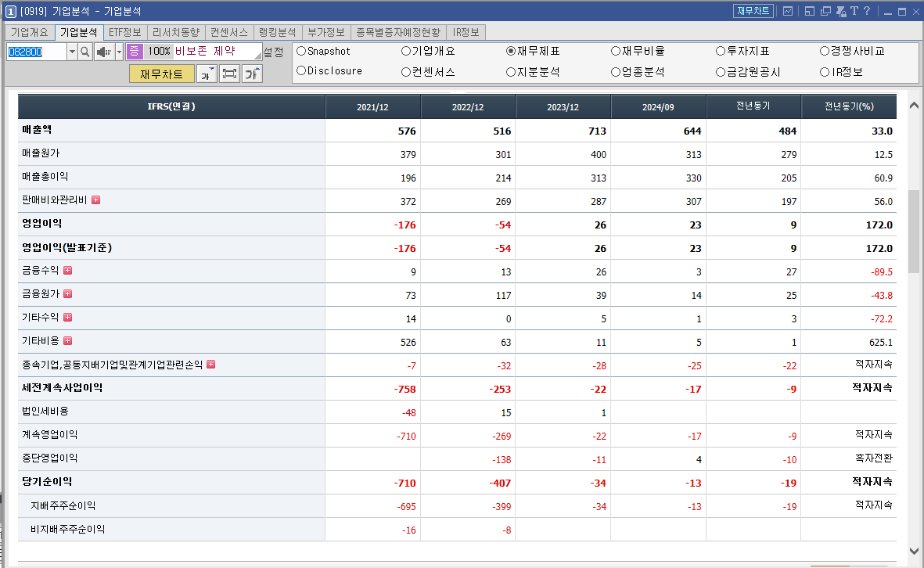Click the 재무차트 button in title bar
This screenshot has width=924, height=568.
click(753, 11)
